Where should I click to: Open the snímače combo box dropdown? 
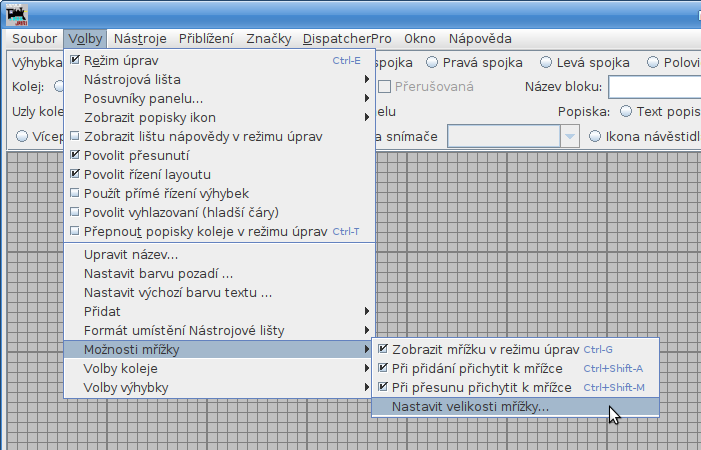pyautogui.click(x=569, y=136)
